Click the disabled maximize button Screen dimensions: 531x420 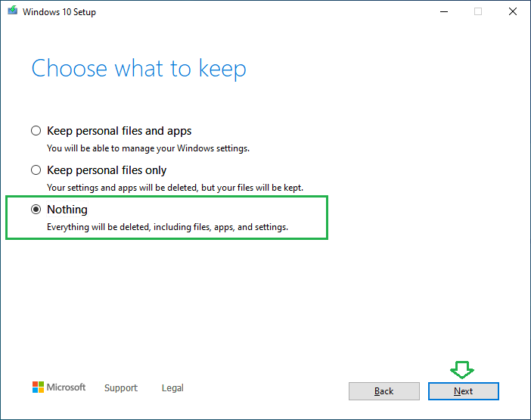click(x=478, y=11)
